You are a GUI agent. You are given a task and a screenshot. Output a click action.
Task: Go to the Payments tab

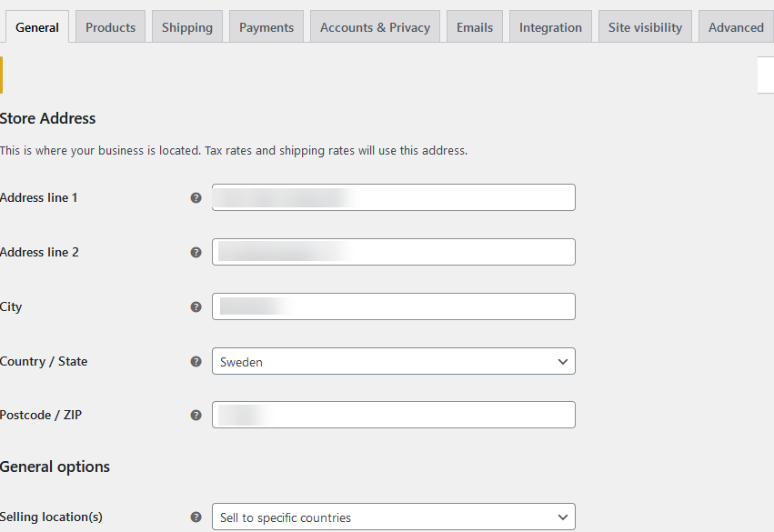[x=266, y=27]
